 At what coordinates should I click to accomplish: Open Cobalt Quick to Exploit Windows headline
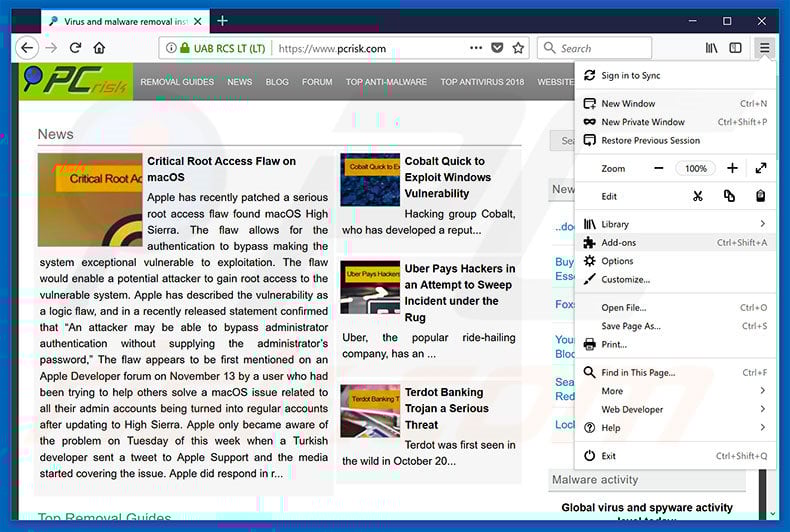pyautogui.click(x=447, y=177)
